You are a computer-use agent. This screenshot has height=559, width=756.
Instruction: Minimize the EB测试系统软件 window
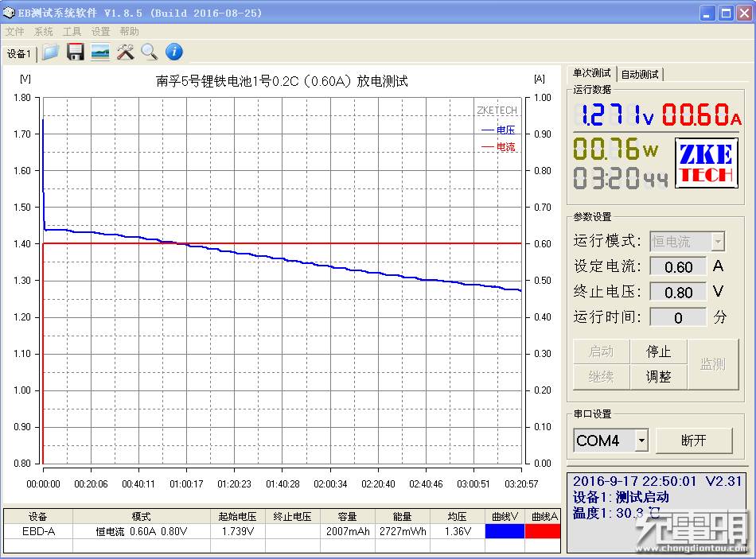coord(707,13)
